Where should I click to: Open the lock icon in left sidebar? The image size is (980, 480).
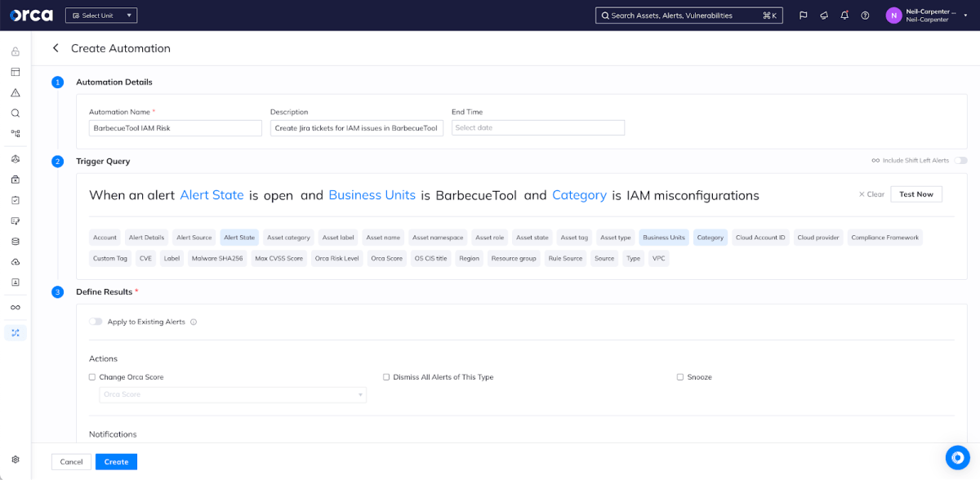(16, 51)
